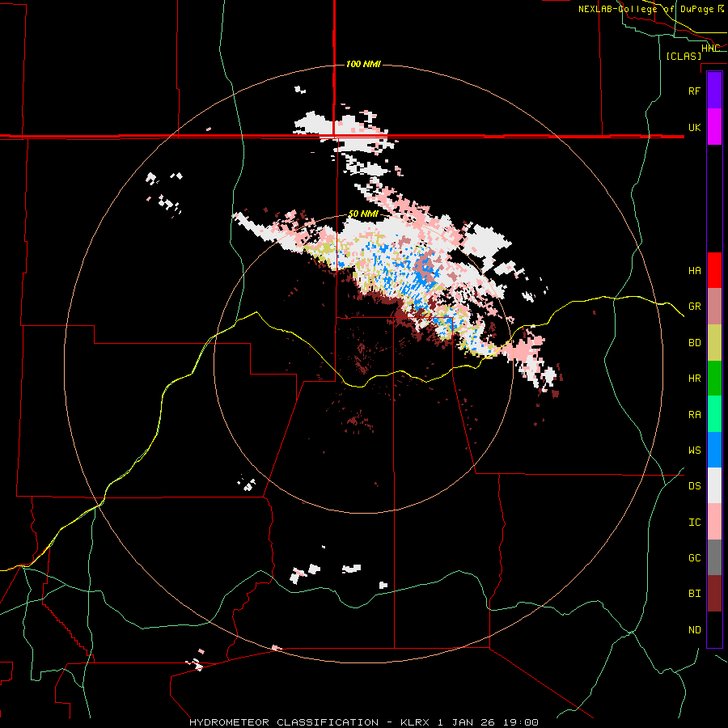
Task: Click the [CLAS] units label above legend
Action: (684, 56)
